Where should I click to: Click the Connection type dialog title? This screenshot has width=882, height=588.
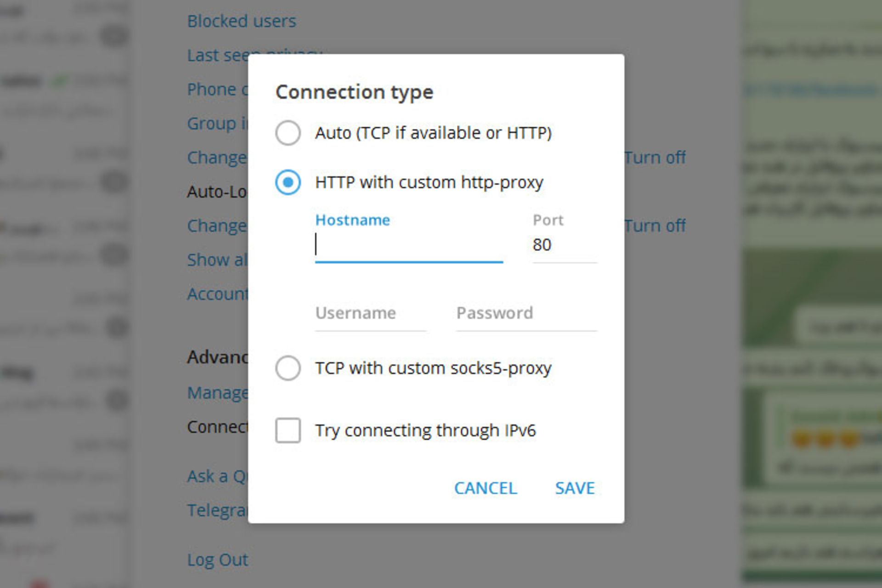tap(354, 92)
